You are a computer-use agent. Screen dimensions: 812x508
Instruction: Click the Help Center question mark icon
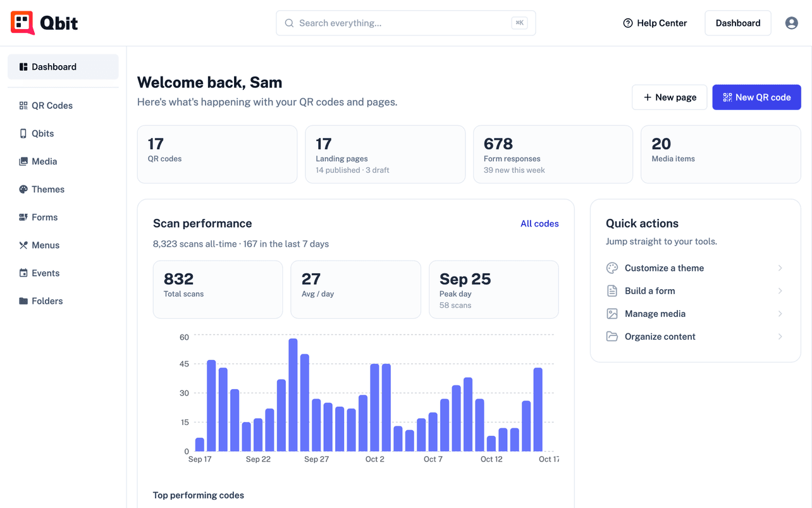pos(628,23)
